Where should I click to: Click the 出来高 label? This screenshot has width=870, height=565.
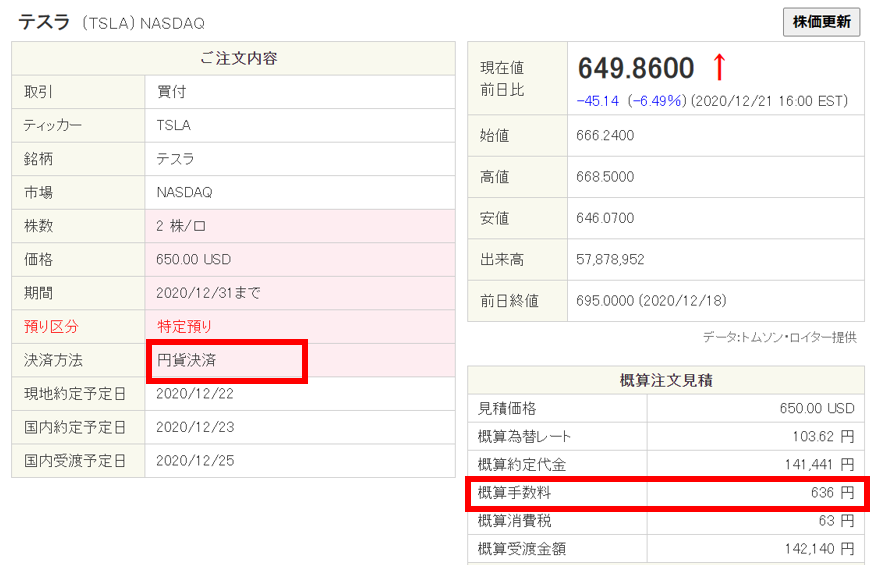(502, 259)
